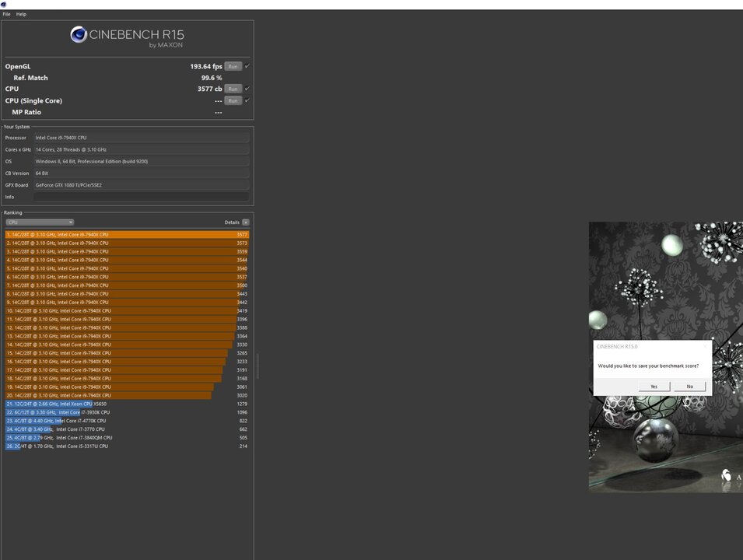Click the CB Version field
Viewport: 743px width, 560px height.
click(x=141, y=173)
